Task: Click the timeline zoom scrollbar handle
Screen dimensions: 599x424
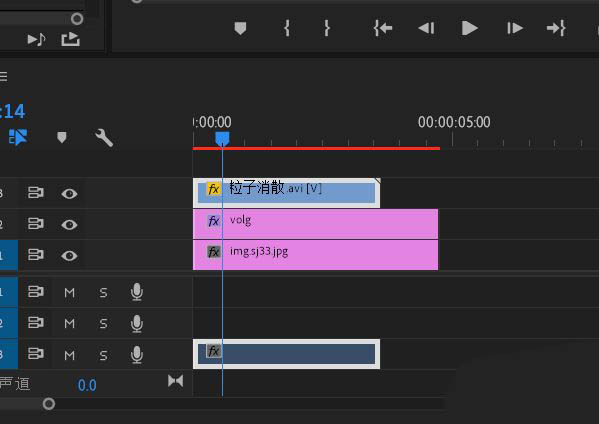Action: point(49,404)
